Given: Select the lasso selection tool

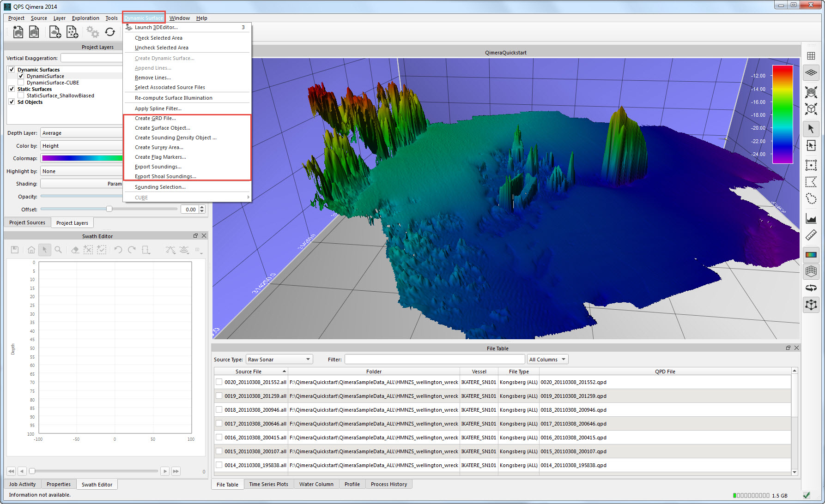Looking at the screenshot, I should 811,199.
